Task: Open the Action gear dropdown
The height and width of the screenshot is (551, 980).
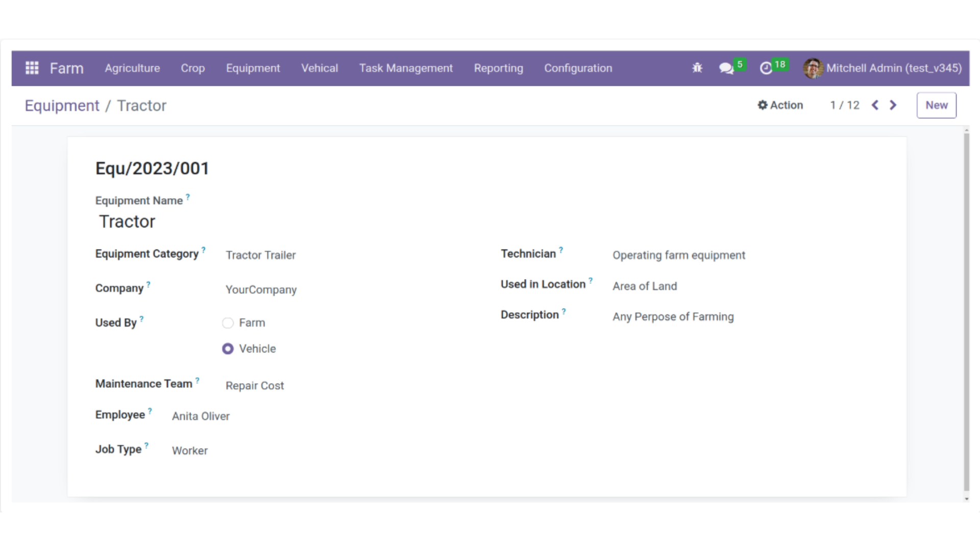Action: click(x=780, y=105)
